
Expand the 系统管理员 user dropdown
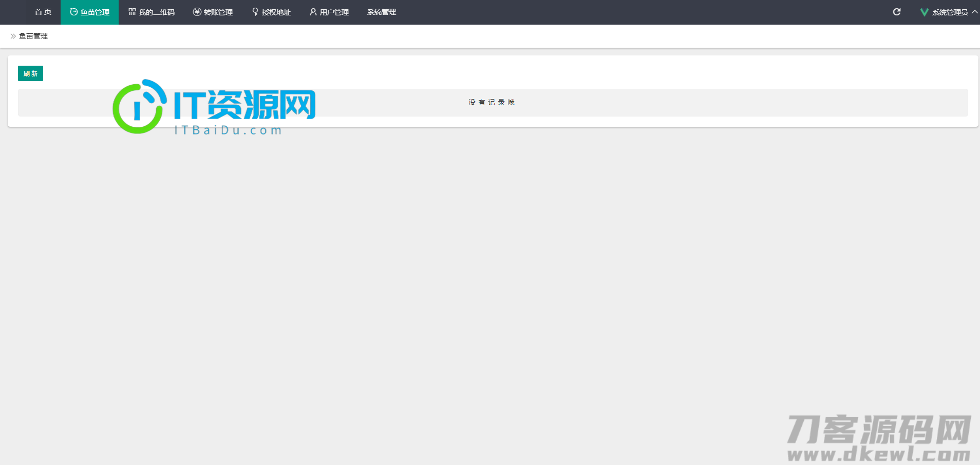pos(949,12)
